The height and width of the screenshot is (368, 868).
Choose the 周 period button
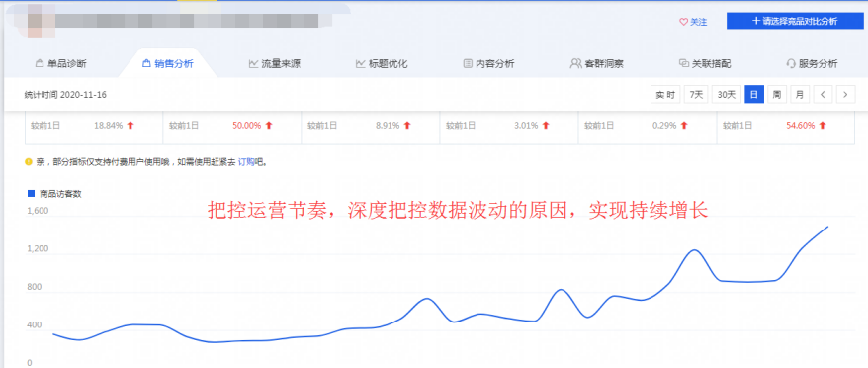[777, 95]
